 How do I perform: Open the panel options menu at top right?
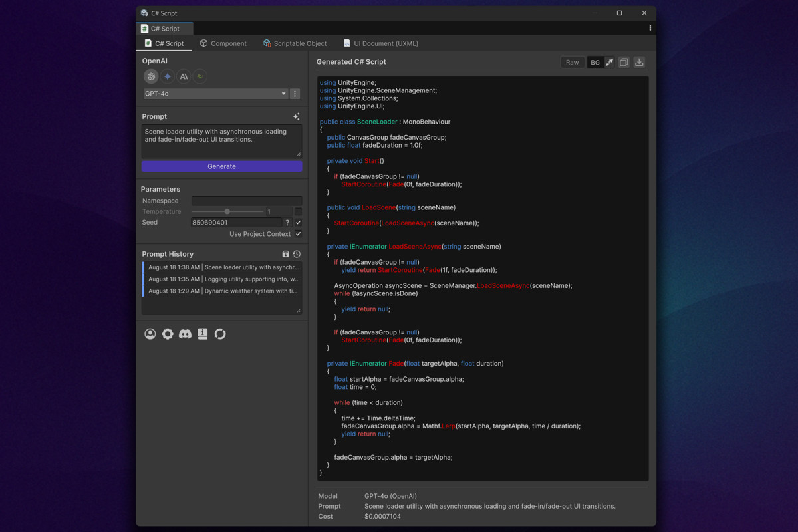(x=650, y=27)
